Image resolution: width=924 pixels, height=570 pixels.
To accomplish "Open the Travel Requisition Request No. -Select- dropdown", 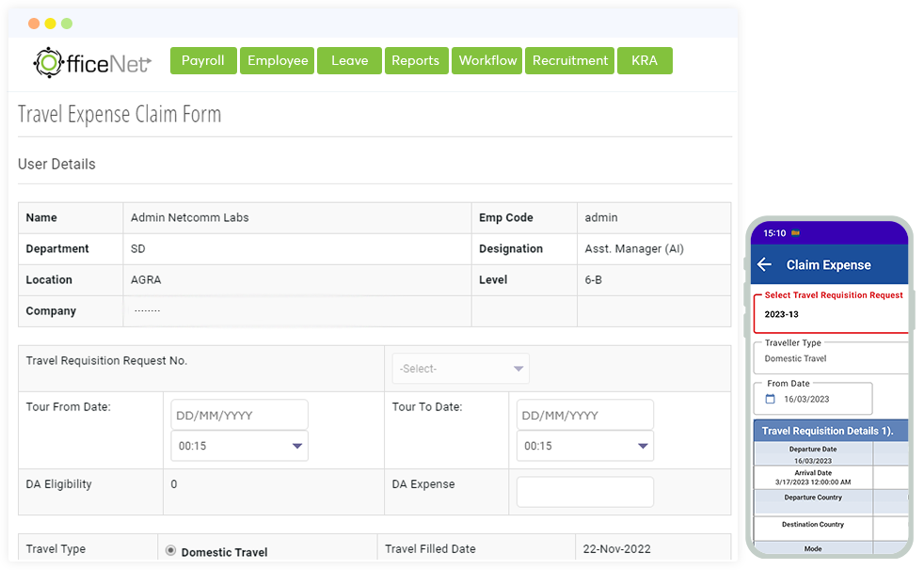I will (460, 368).
